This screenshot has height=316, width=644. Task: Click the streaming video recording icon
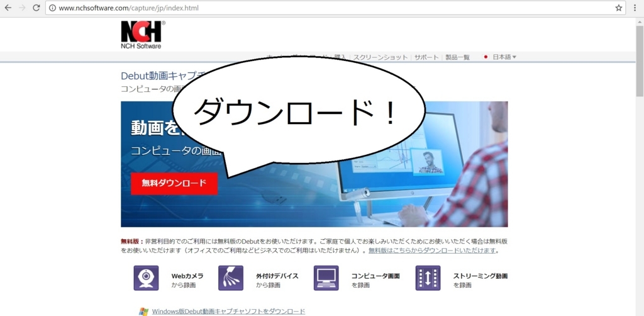point(428,278)
